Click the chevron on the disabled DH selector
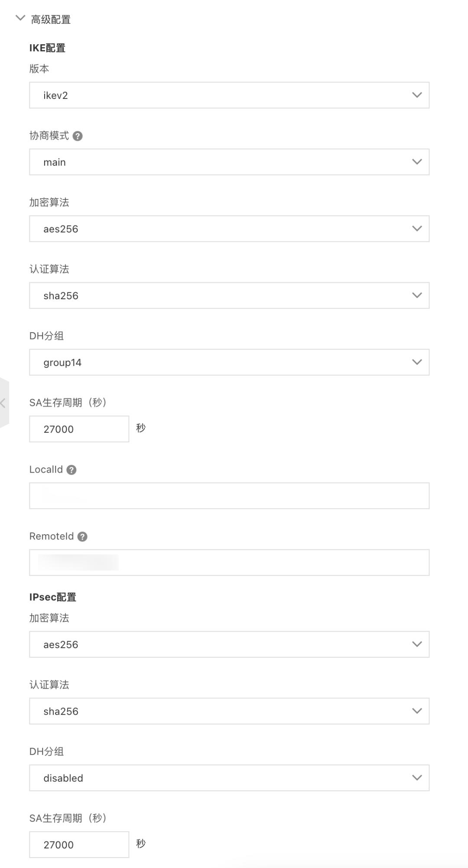Image resolution: width=468 pixels, height=868 pixels. click(x=416, y=777)
